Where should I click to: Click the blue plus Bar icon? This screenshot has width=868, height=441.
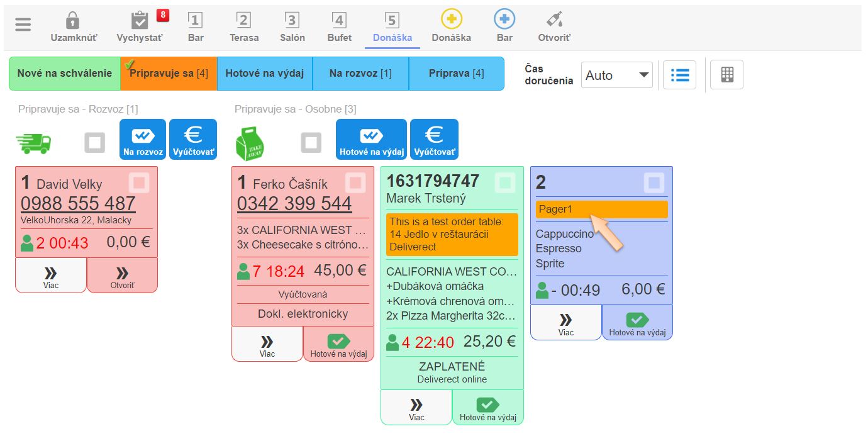click(x=504, y=20)
